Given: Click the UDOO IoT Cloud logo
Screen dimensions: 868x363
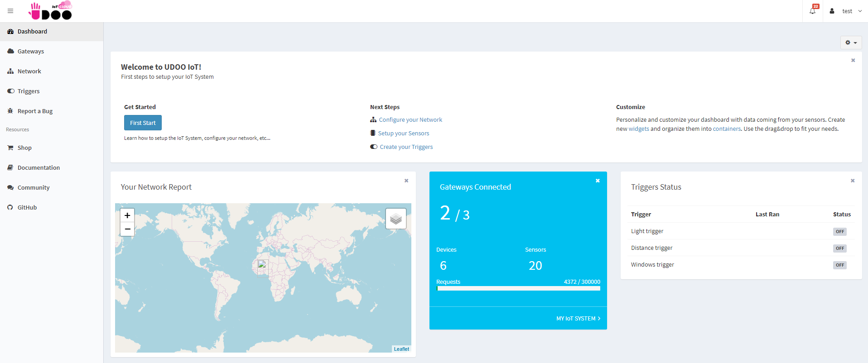Looking at the screenshot, I should tap(50, 11).
